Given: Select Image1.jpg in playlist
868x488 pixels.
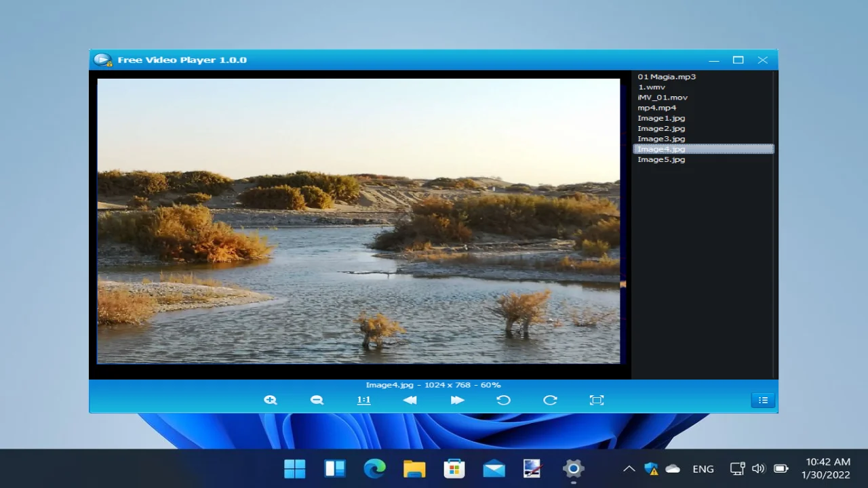Looking at the screenshot, I should 703,118.
